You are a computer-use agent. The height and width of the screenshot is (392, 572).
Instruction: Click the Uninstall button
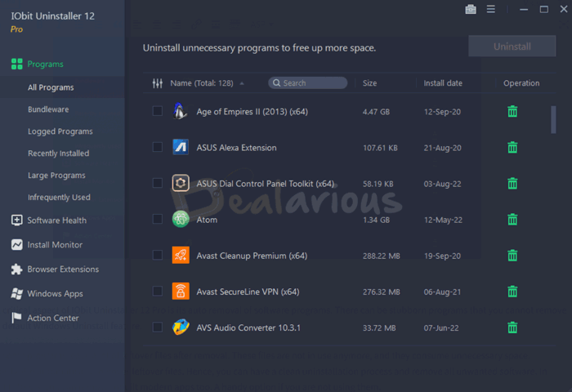click(512, 47)
